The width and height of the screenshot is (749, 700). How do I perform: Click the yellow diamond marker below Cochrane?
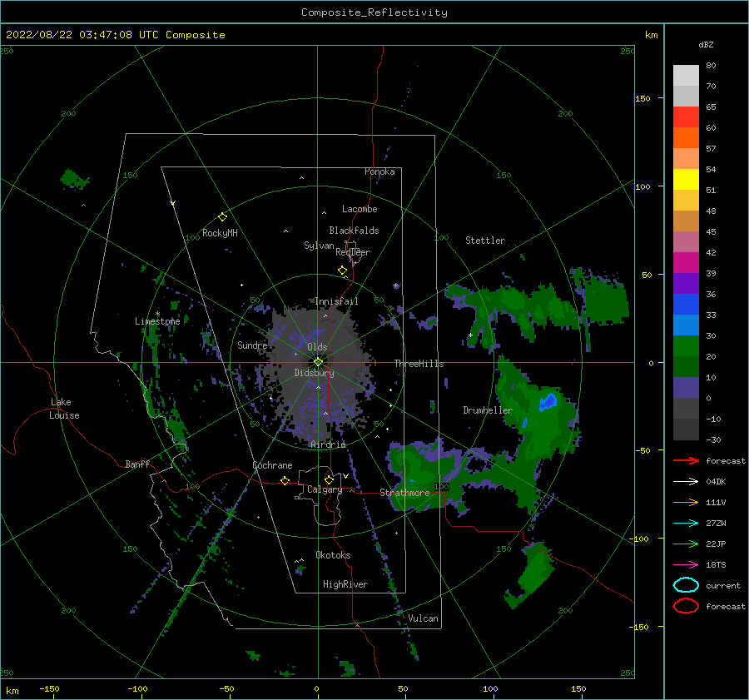(x=285, y=481)
